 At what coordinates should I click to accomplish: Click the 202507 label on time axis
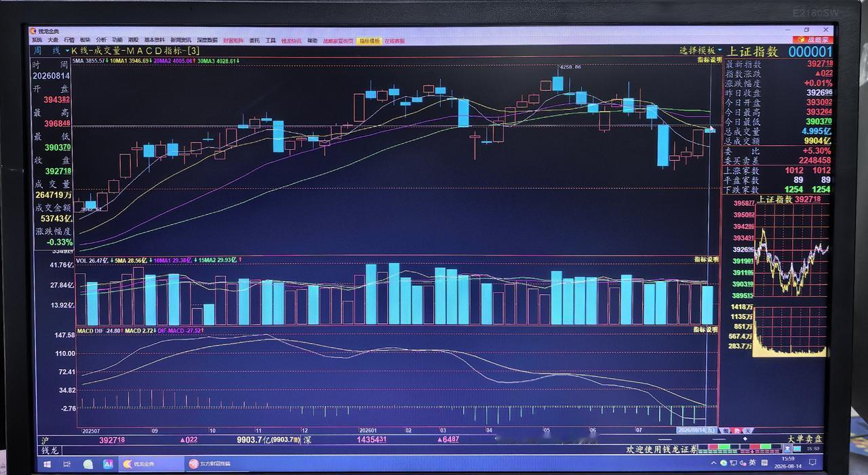(x=91, y=430)
